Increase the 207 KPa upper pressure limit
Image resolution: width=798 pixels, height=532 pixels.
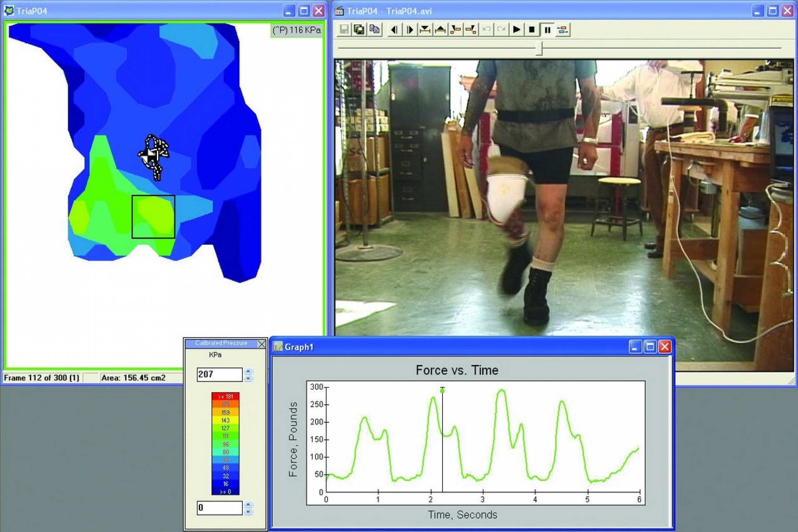(248, 371)
